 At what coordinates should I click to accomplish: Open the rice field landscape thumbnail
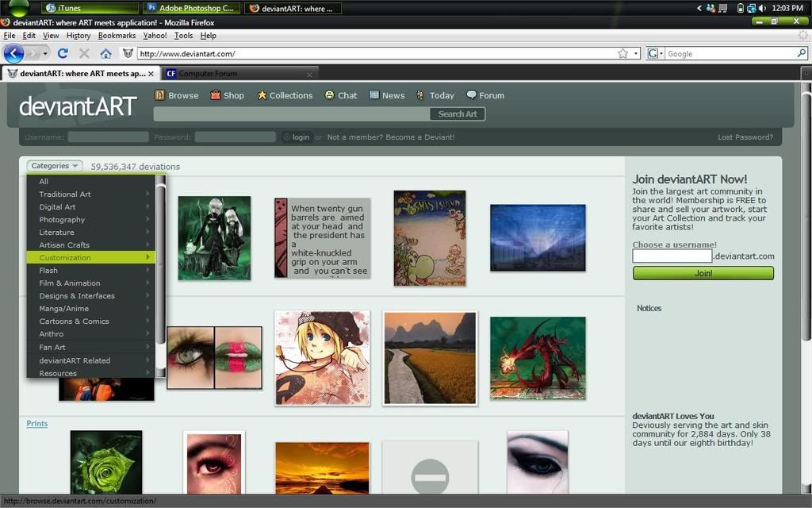coord(430,358)
